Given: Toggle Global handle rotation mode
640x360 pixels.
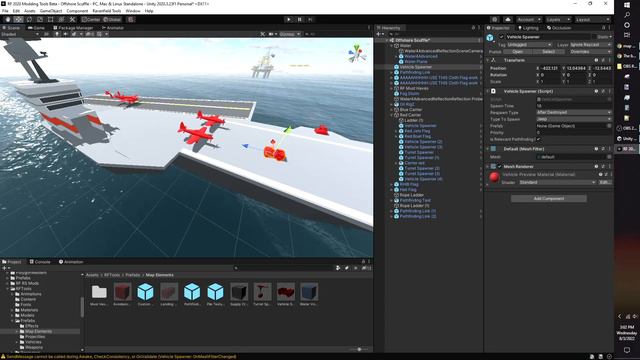Looking at the screenshot, I should pyautogui.click(x=112, y=20).
